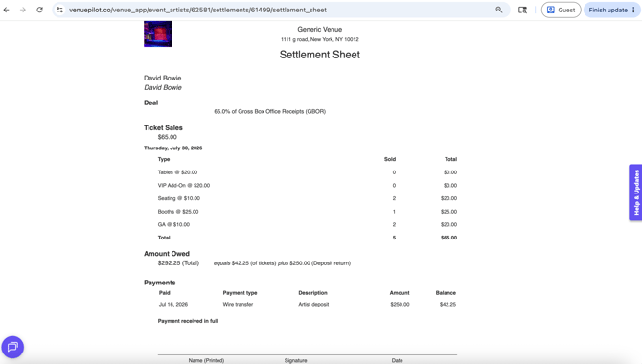Click the Finish update button
This screenshot has height=364, width=642.
click(x=608, y=10)
